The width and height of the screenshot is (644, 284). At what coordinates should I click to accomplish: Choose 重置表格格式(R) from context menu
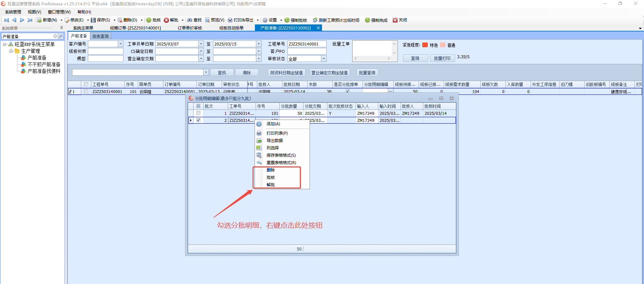click(282, 163)
